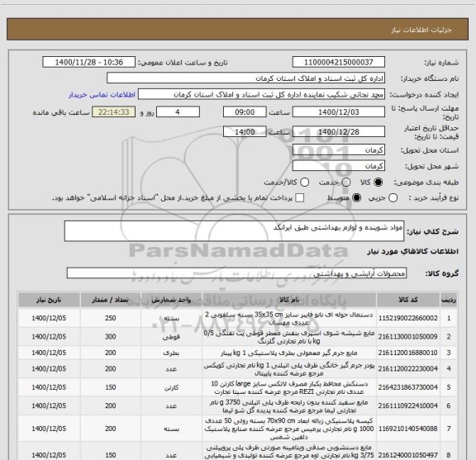Screen dimensions: 476x460
Task: Click the remaining days field showing 4
Action: click(178, 112)
